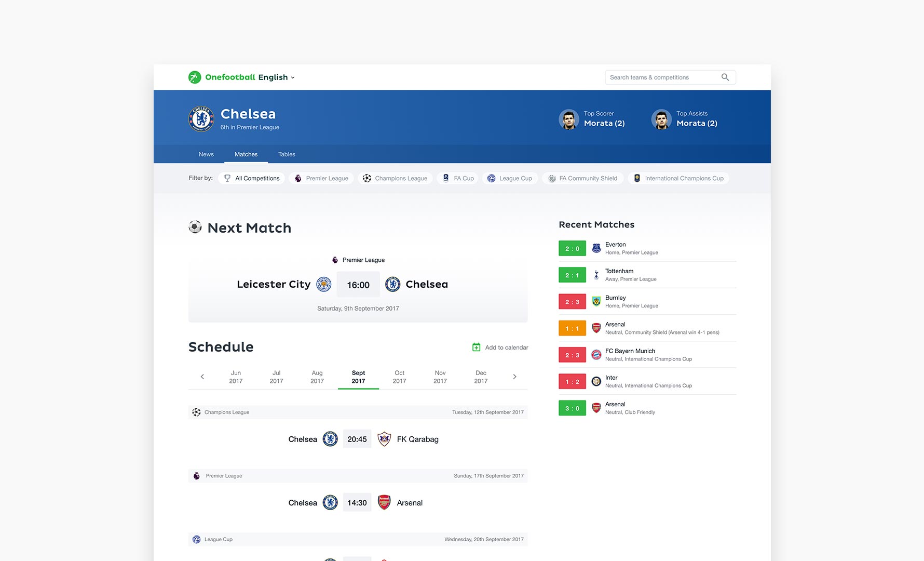Screen dimensions: 924x561
Task: Click the Everton crest in Recent Matches
Action: [x=596, y=248]
